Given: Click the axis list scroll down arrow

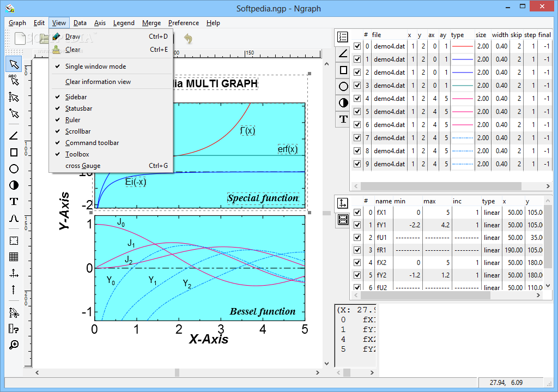Looking at the screenshot, I should [548, 286].
